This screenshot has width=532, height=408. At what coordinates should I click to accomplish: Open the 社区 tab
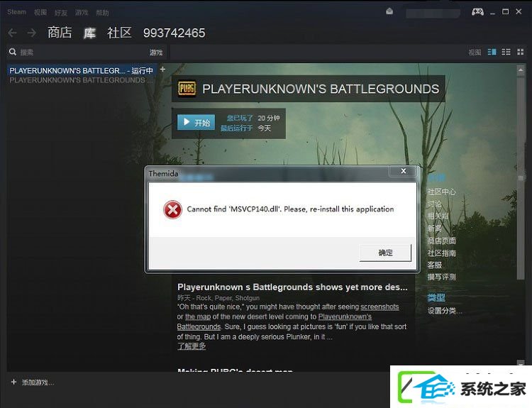tap(119, 33)
